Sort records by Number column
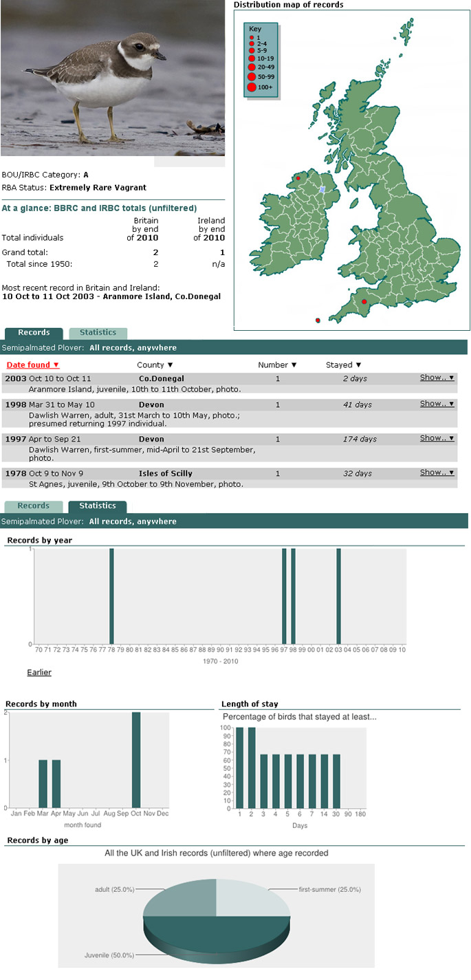Image resolution: width=471 pixels, height=980 pixels. click(277, 365)
